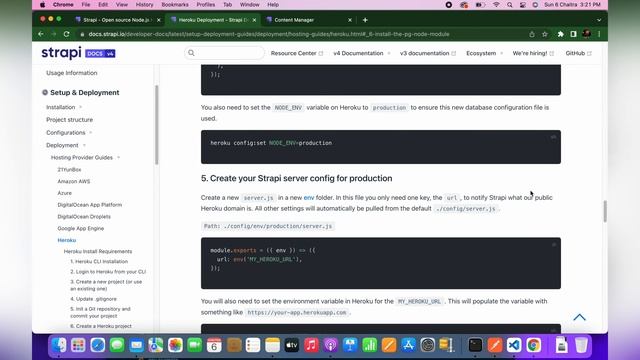Open the Ecosystem dropdown
640x360 pixels.
pos(484,53)
